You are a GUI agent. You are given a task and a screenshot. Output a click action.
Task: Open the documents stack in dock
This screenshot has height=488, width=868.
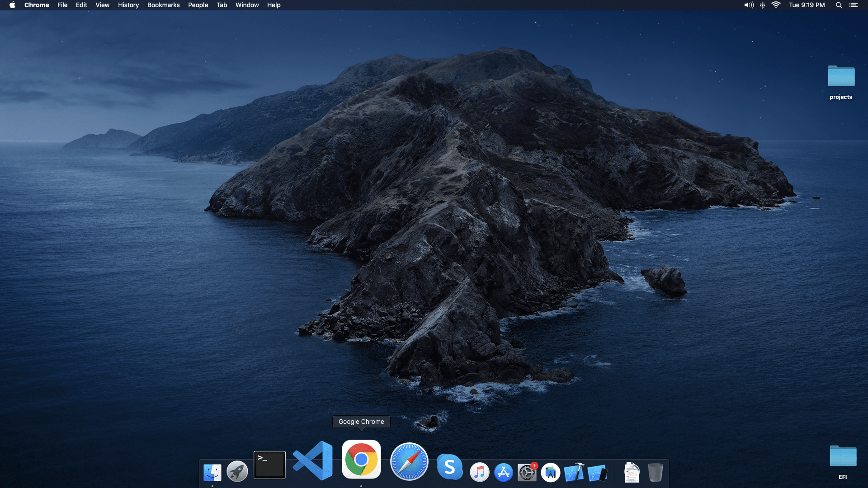click(632, 473)
